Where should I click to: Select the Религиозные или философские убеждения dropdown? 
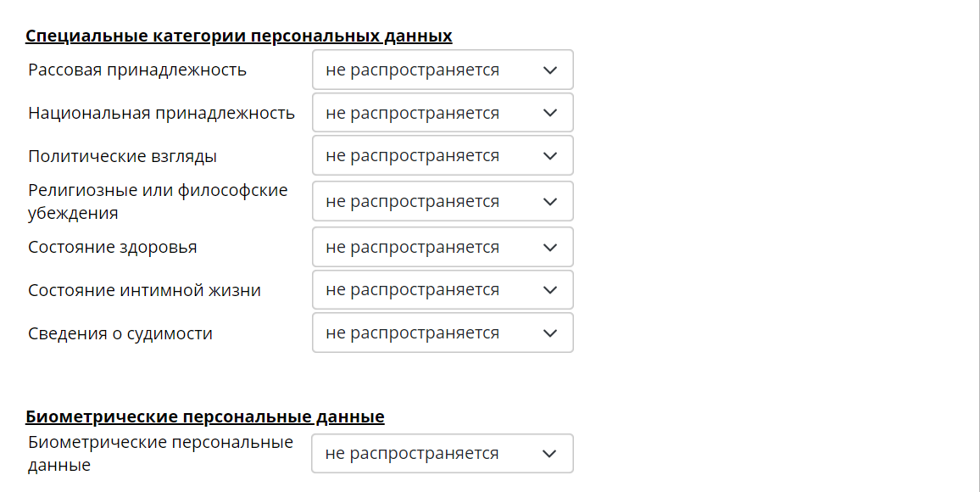pyautogui.click(x=424, y=202)
